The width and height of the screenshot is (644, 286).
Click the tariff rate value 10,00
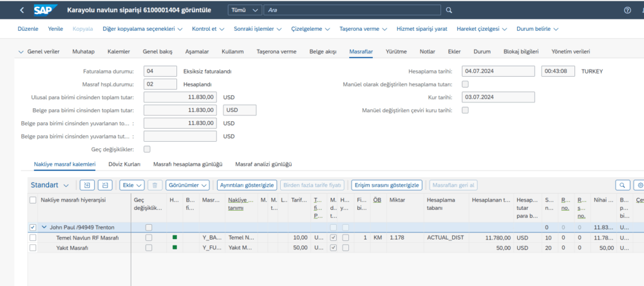tap(300, 238)
